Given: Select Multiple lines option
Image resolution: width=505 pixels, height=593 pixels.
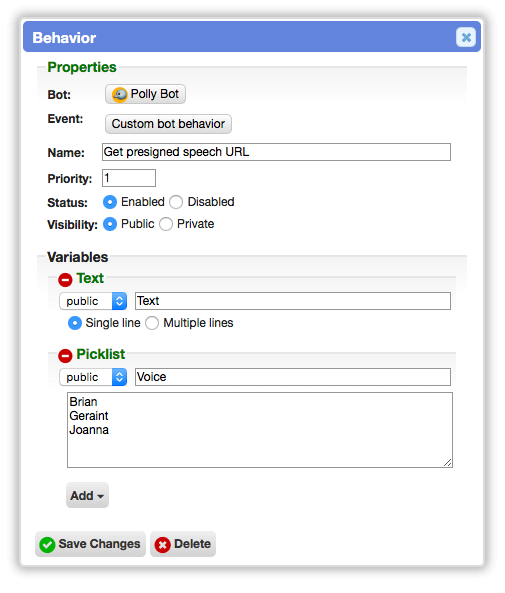Looking at the screenshot, I should click(x=152, y=323).
